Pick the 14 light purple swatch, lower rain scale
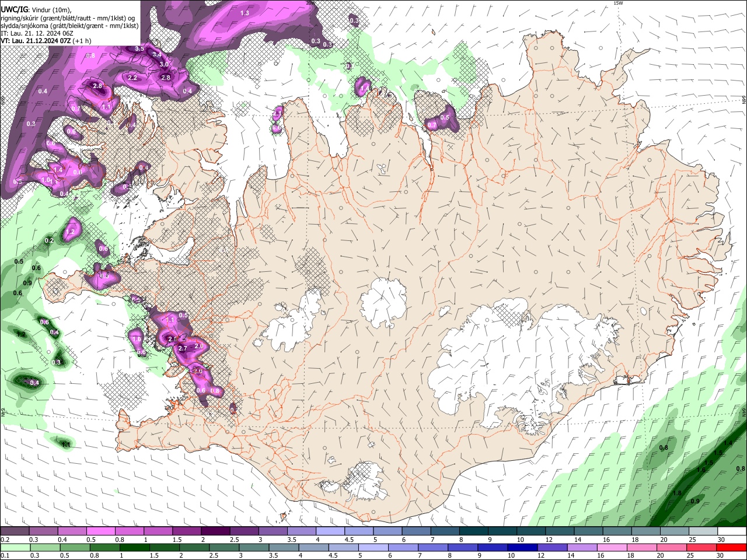This screenshot has width=747, height=560. point(584,548)
